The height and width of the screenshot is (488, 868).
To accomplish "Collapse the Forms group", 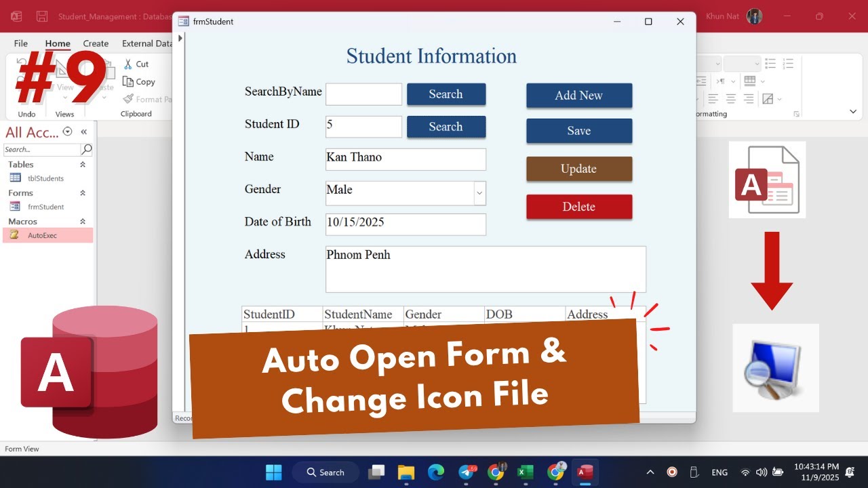I will point(83,193).
